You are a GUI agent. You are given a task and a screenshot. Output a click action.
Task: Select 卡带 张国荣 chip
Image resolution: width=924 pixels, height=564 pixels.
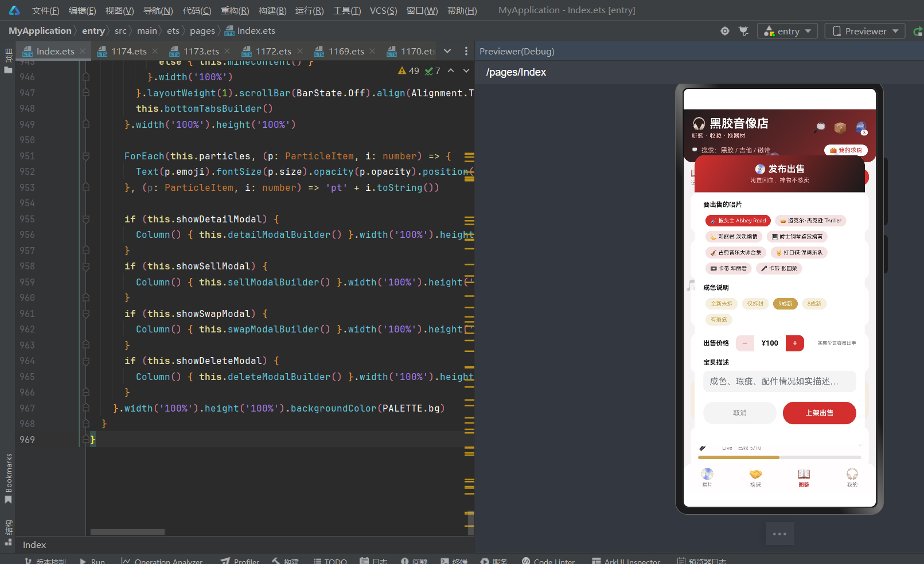coord(779,268)
